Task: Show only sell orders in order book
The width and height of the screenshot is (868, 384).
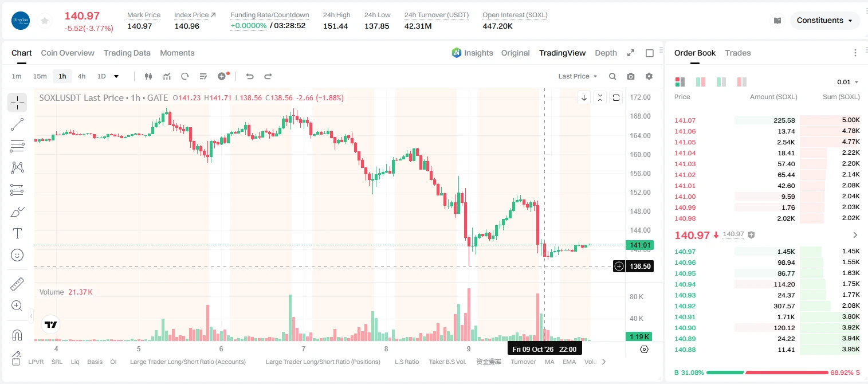Action: click(x=742, y=82)
